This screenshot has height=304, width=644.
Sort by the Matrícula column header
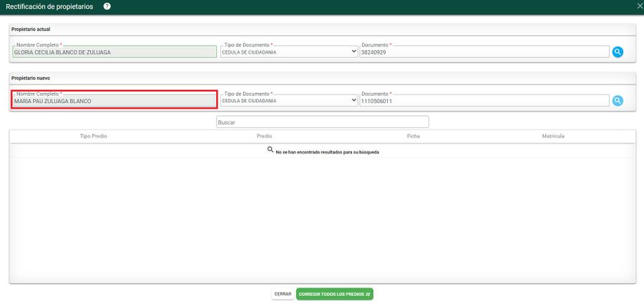553,136
